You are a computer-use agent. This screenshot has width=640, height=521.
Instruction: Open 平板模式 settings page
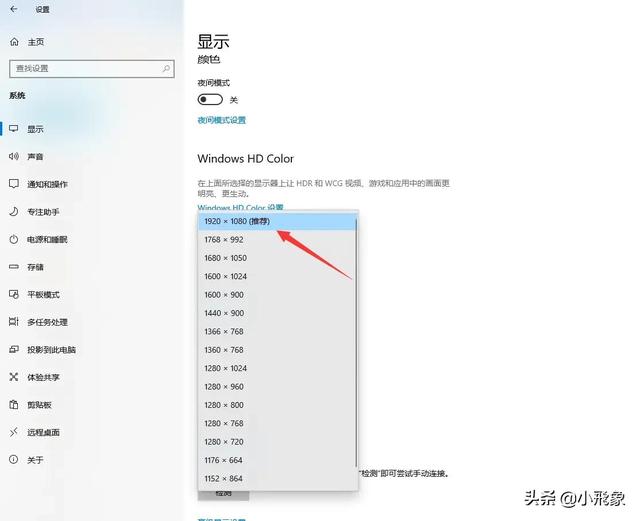click(x=43, y=294)
